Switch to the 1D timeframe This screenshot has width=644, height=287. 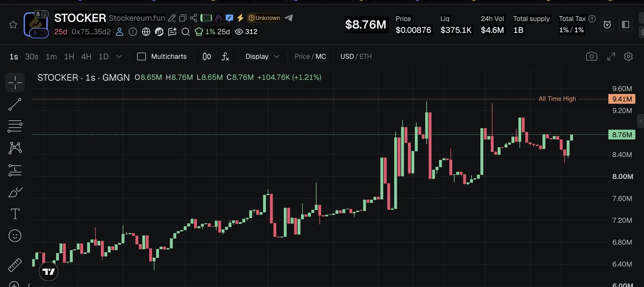104,56
